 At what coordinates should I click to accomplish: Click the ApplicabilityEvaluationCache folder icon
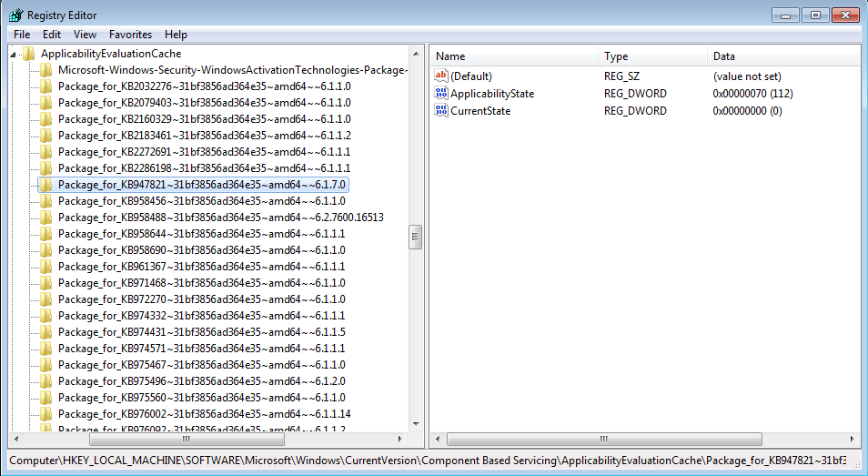(29, 54)
